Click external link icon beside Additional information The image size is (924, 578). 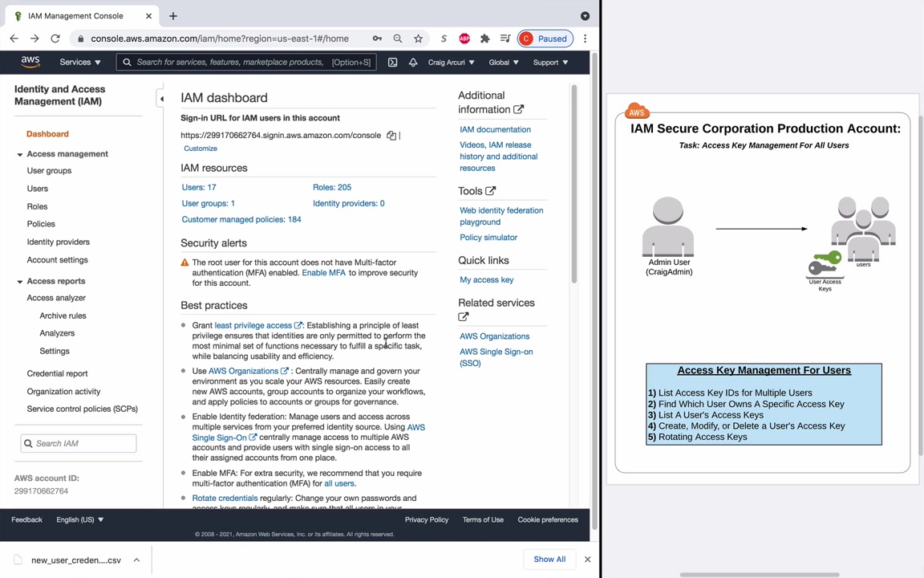(519, 109)
